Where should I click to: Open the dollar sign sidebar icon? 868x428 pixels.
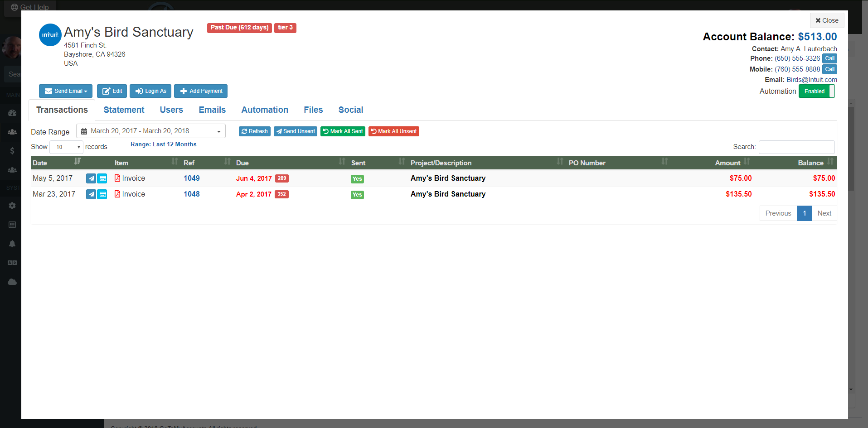coord(12,151)
